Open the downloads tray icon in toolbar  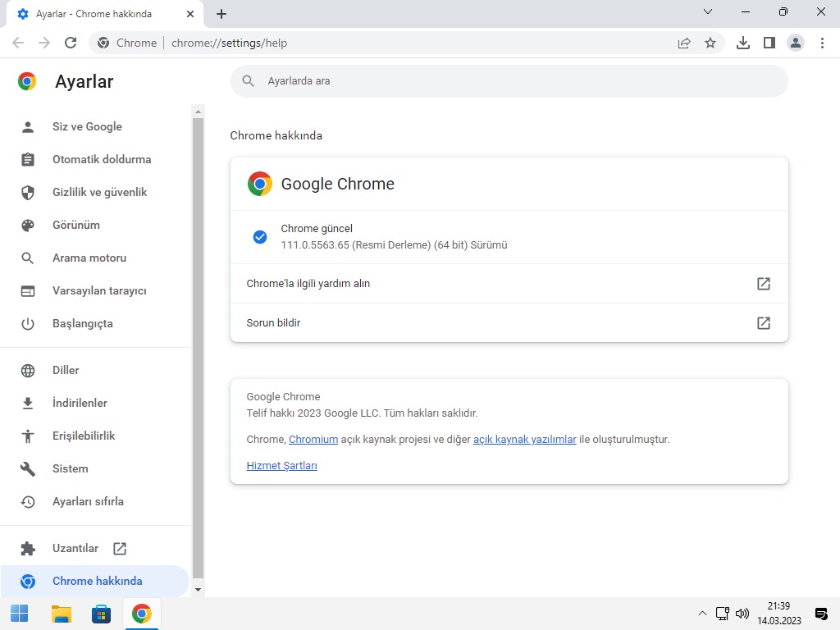[743, 43]
